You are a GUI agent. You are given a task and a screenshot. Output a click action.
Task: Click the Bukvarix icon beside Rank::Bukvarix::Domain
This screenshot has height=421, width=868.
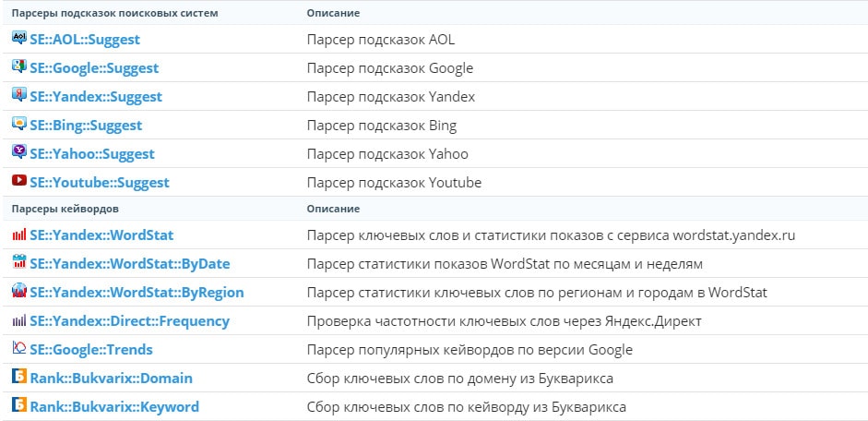point(18,378)
